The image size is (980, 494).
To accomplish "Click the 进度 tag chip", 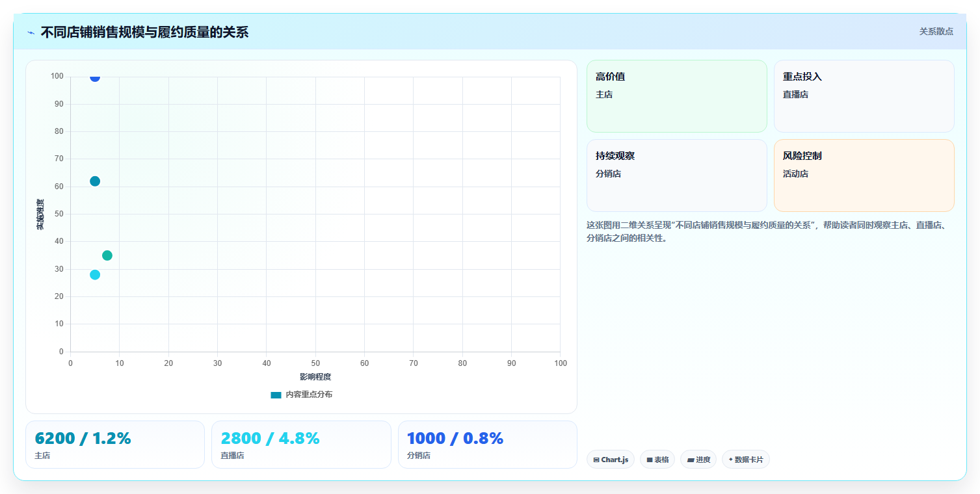I will coord(698,460).
